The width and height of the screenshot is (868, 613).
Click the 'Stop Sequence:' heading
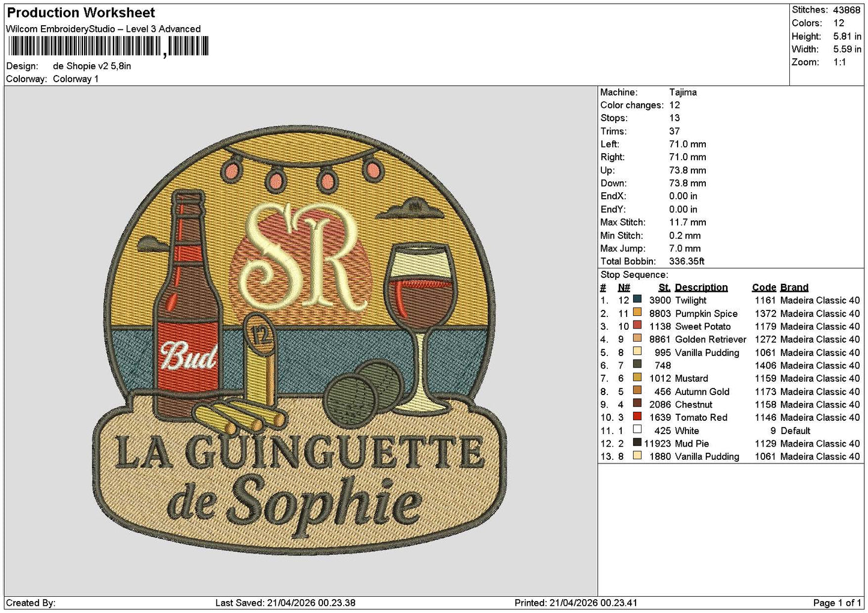pyautogui.click(x=634, y=275)
